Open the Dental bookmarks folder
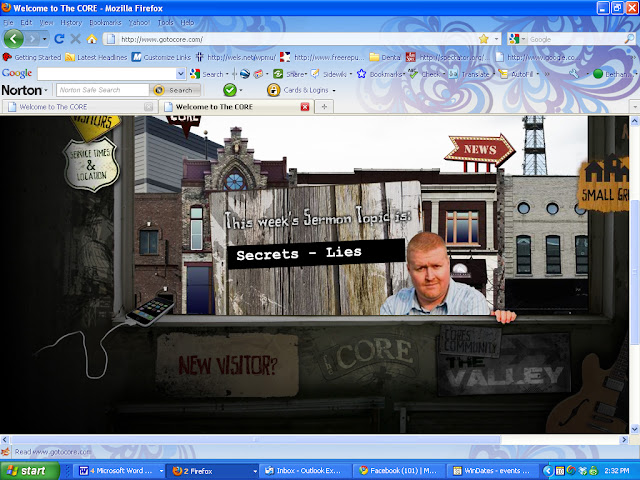Image resolution: width=640 pixels, height=480 pixels. point(385,57)
